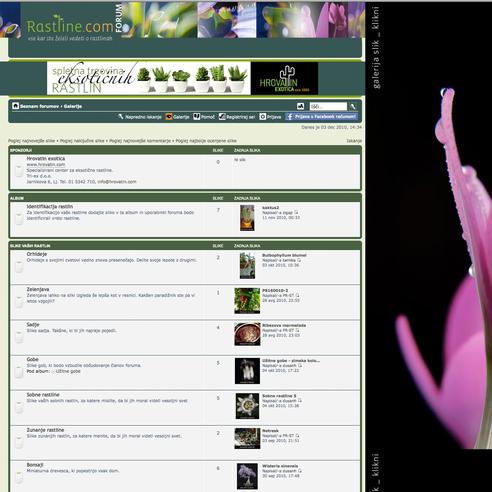Image resolution: width=492 pixels, height=492 pixels.
Task: Click the Pomoč help icon
Action: (x=197, y=117)
